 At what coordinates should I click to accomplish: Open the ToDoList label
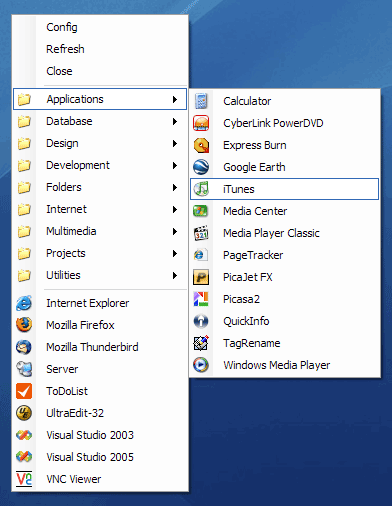tap(67, 391)
